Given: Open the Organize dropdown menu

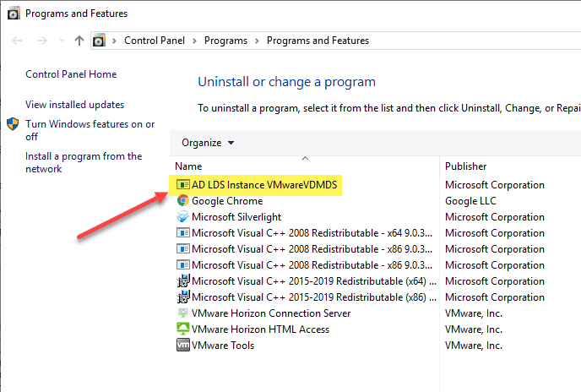Looking at the screenshot, I should coord(208,143).
